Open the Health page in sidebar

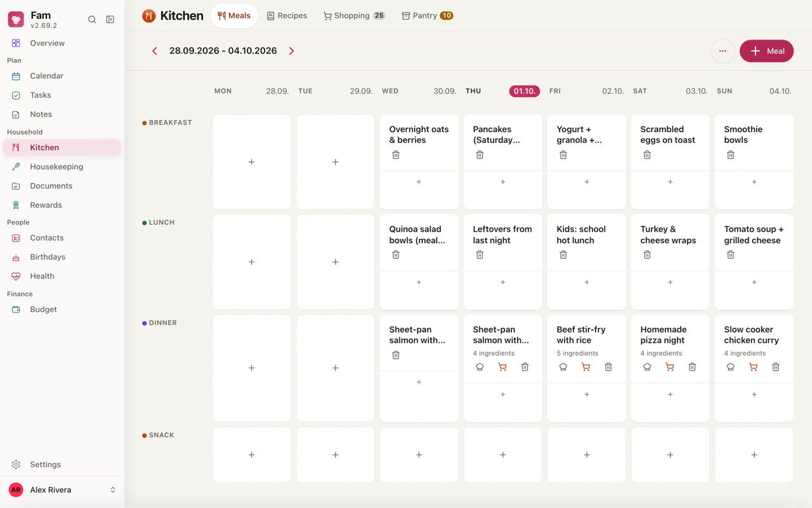[62, 276]
